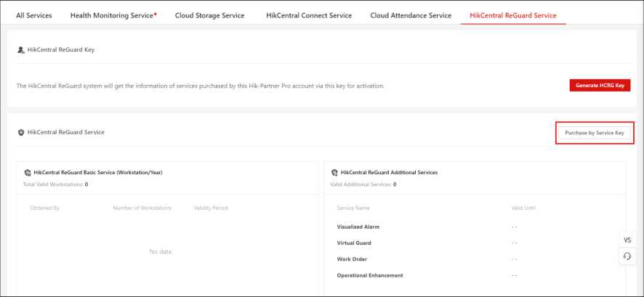This screenshot has height=297, width=644.
Task: Click the Basic Service section icon
Action: point(27,173)
